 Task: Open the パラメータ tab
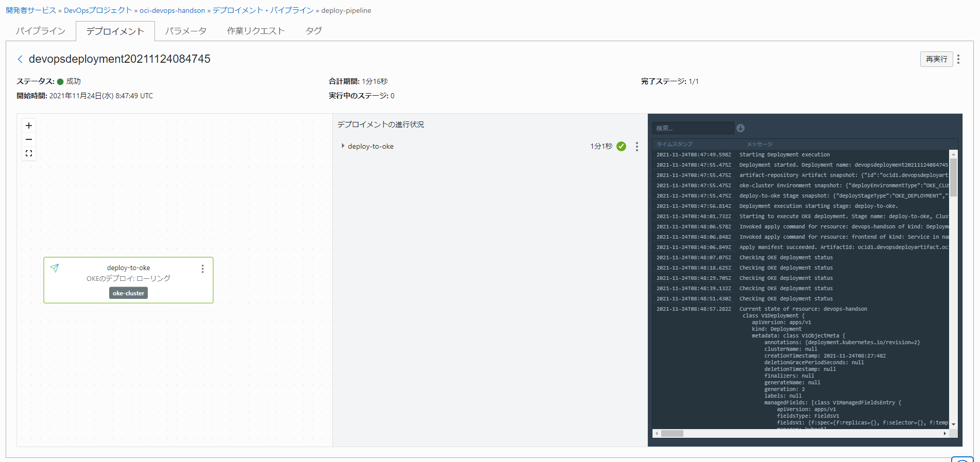pyautogui.click(x=186, y=31)
